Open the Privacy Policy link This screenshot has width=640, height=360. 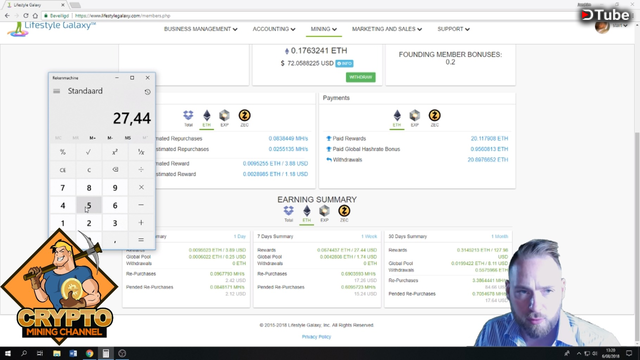(x=316, y=337)
